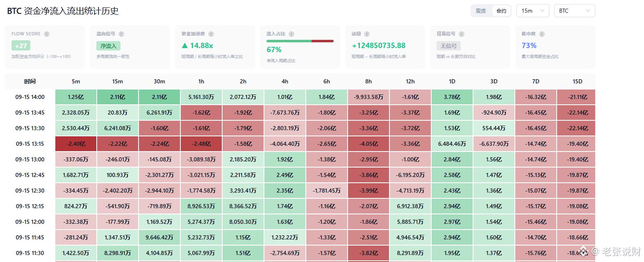Viewport: 644px width, 262px height.
Task: Select the 1h column header
Action: click(201, 81)
